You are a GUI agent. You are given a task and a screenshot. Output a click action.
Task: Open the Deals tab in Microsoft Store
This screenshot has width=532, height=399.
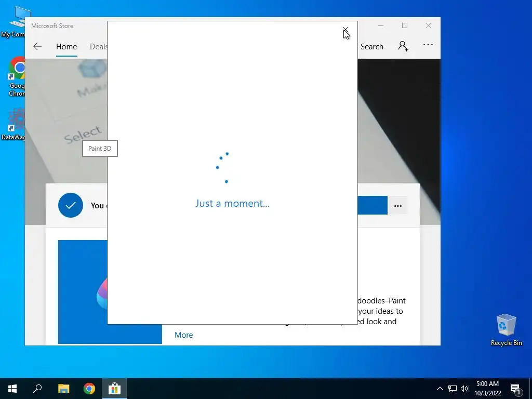coord(98,46)
